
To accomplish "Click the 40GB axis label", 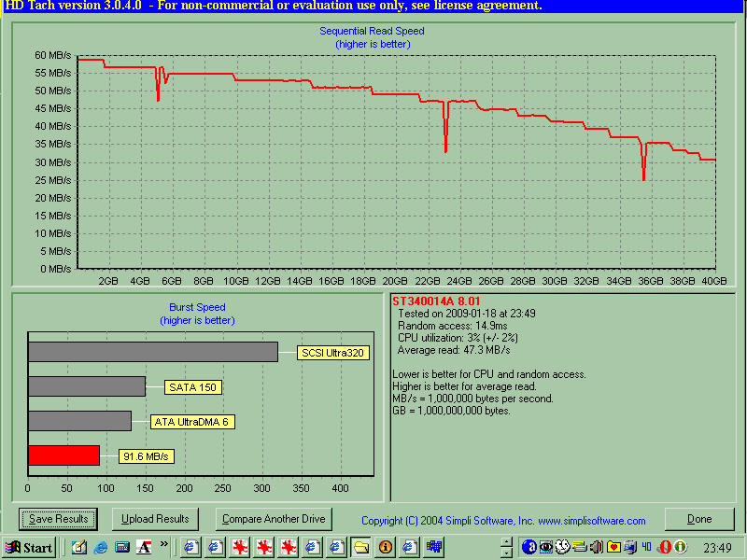I will point(714,281).
